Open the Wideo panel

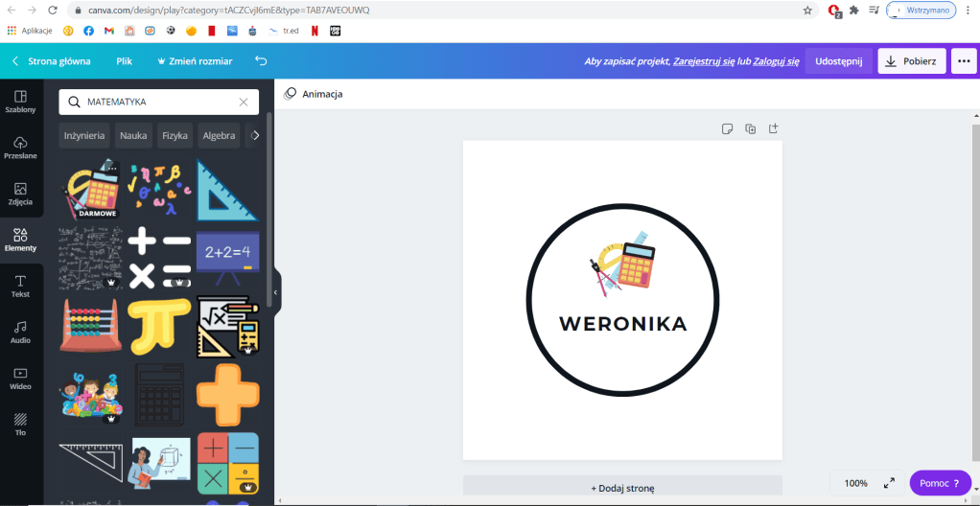click(x=20, y=378)
